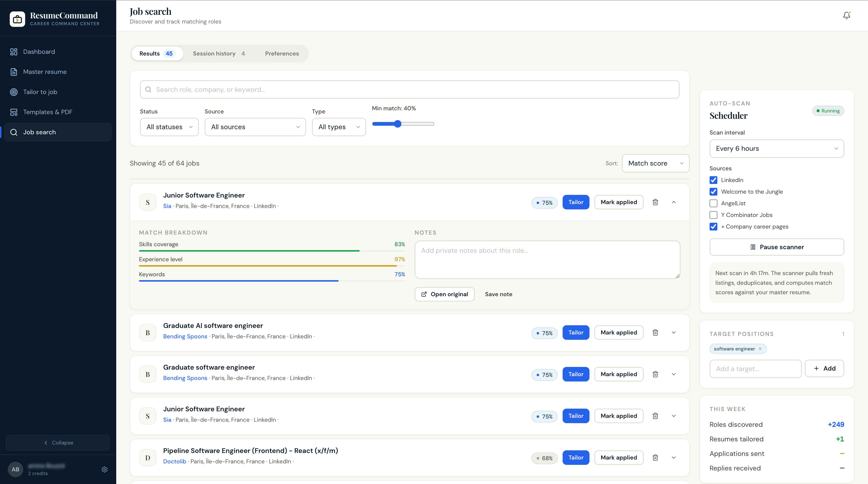Switch to the Preferences tab

pyautogui.click(x=282, y=54)
